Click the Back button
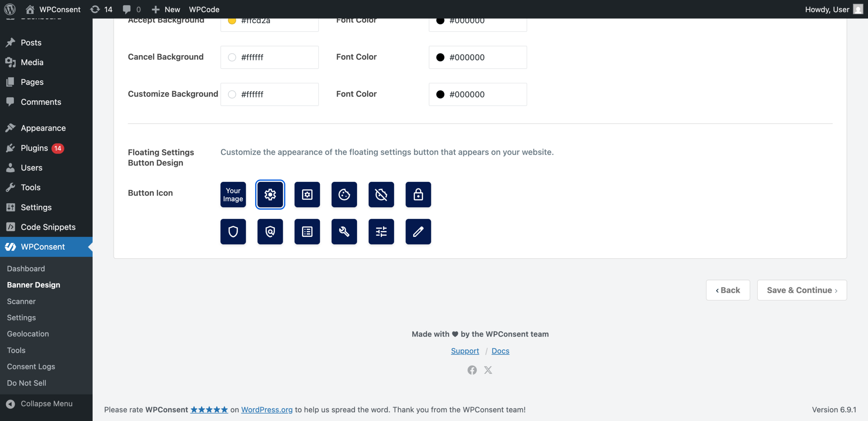The image size is (868, 421). coord(728,290)
